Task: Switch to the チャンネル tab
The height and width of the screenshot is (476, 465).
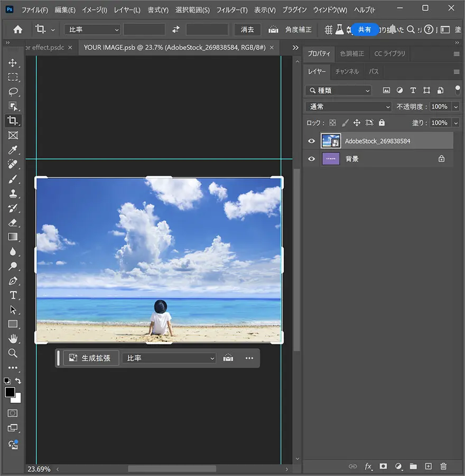Action: pyautogui.click(x=347, y=71)
